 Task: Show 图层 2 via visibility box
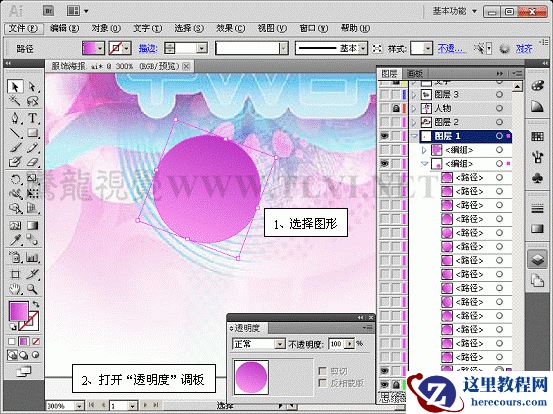384,122
